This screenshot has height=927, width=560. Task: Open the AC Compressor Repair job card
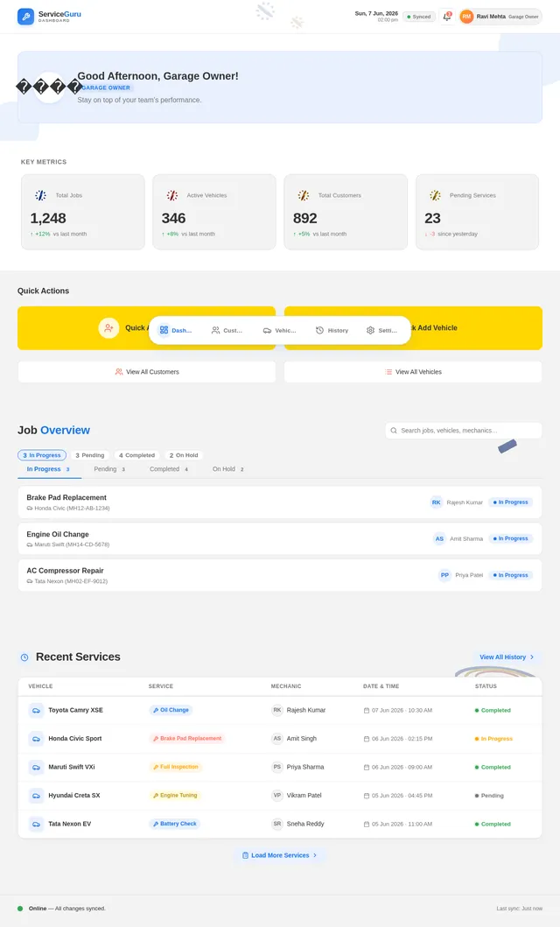tap(279, 575)
